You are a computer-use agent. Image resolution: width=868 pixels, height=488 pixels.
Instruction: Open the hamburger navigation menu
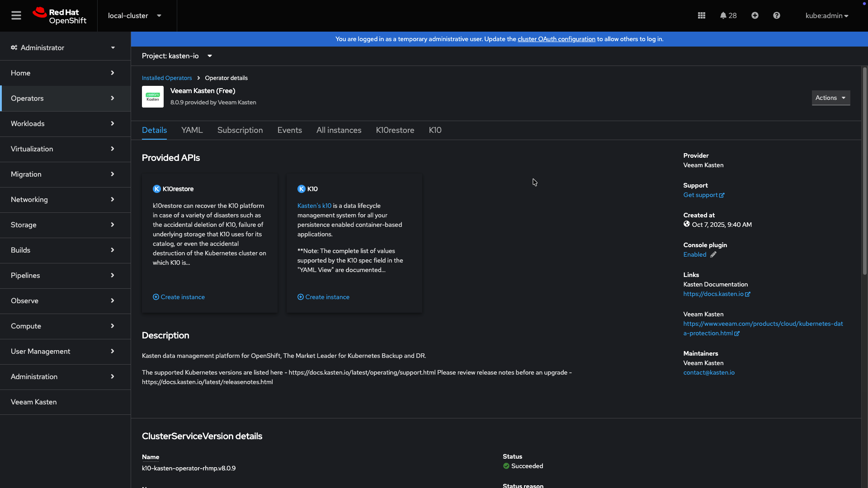pyautogui.click(x=16, y=15)
